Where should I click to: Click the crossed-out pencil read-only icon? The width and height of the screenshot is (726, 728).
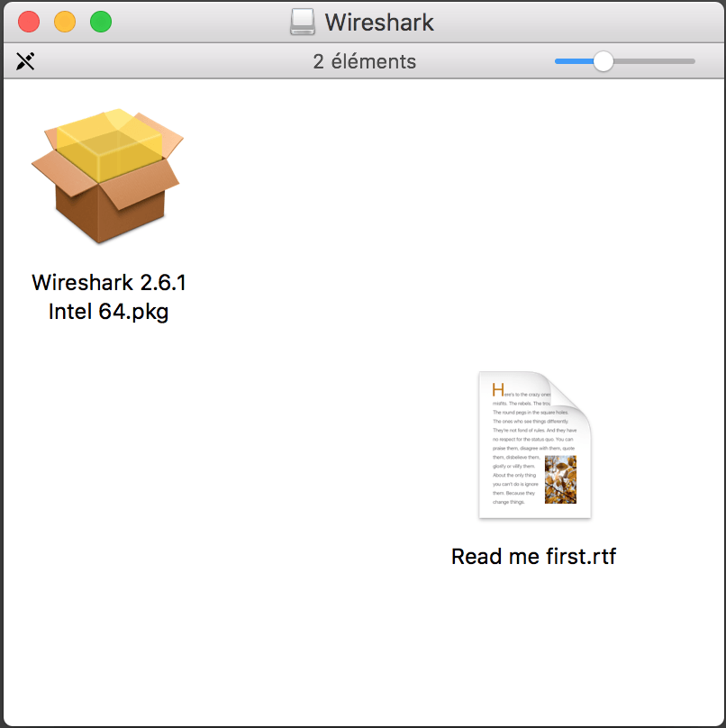[25, 61]
